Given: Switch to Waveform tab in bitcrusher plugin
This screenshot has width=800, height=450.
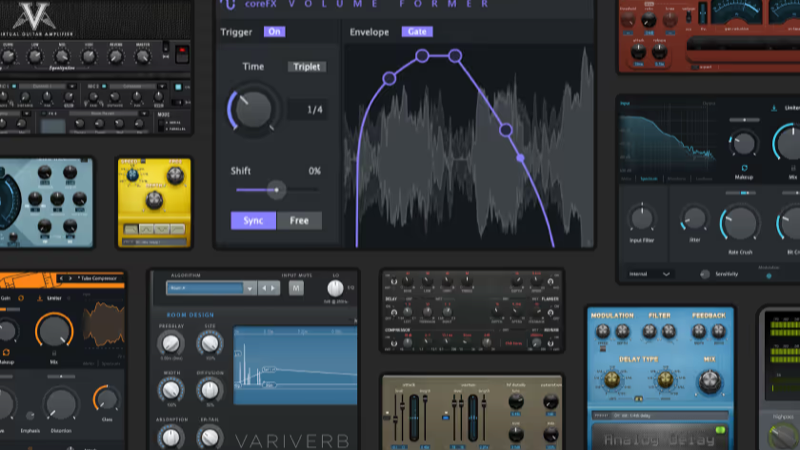Looking at the screenshot, I should [677, 179].
